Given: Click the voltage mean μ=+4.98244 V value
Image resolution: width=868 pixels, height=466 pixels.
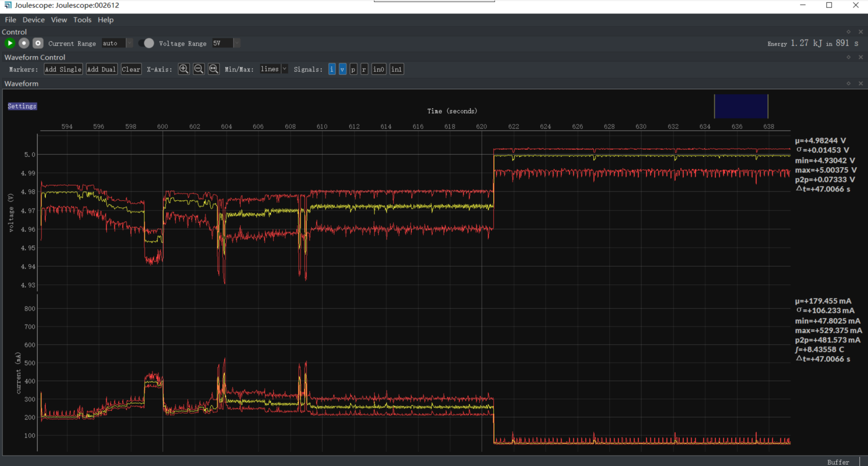Looking at the screenshot, I should [820, 141].
